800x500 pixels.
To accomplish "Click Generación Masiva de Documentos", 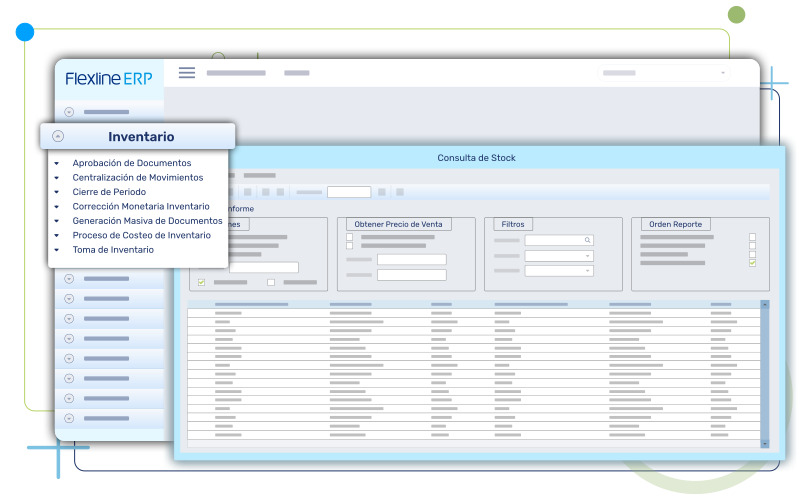I will coord(147,221).
